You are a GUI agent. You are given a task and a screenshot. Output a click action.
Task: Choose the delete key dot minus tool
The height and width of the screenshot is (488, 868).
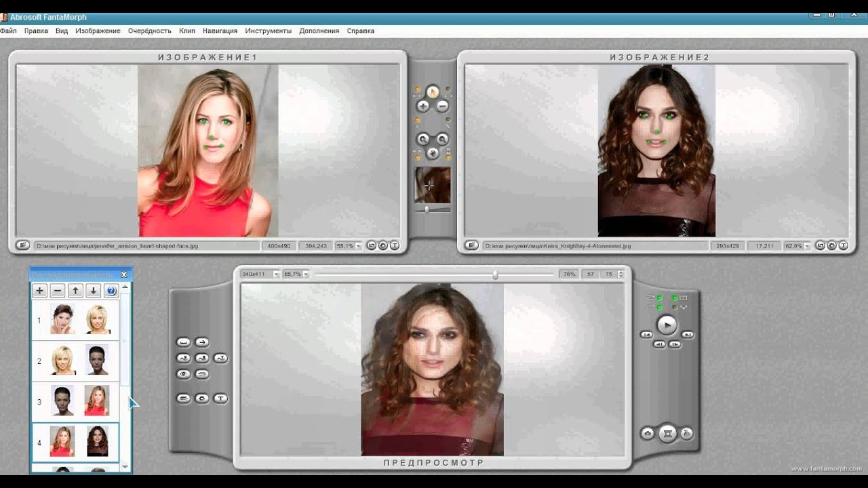443,106
